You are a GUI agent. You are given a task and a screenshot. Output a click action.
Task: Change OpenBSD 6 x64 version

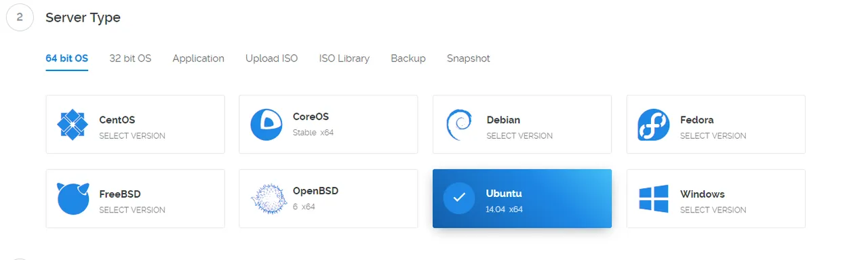click(304, 207)
